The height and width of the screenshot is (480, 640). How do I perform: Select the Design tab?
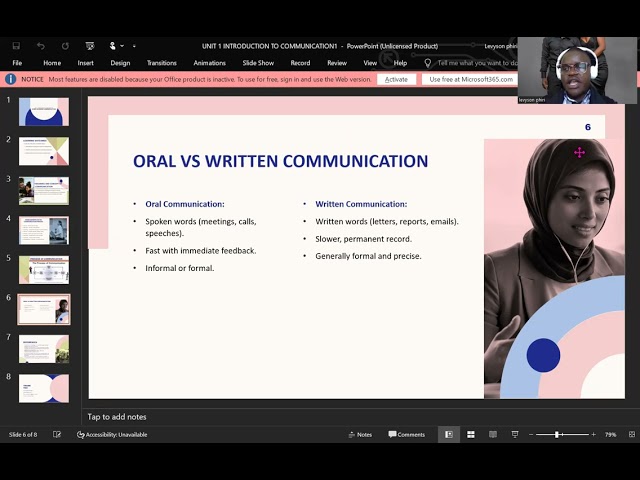point(120,63)
